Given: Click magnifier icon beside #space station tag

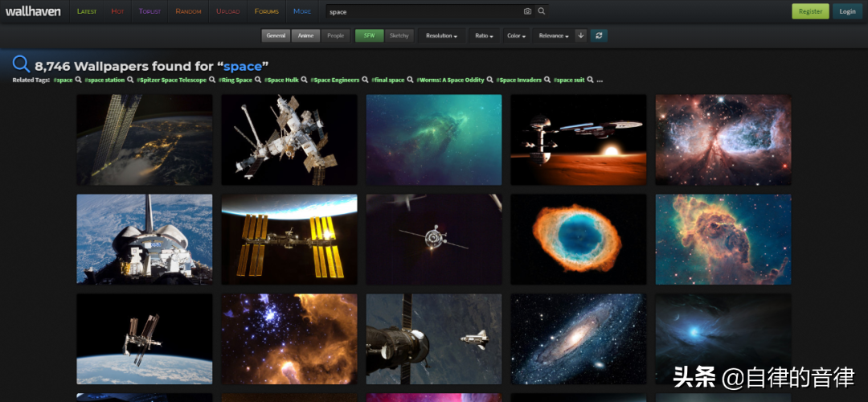Looking at the screenshot, I should [131, 80].
